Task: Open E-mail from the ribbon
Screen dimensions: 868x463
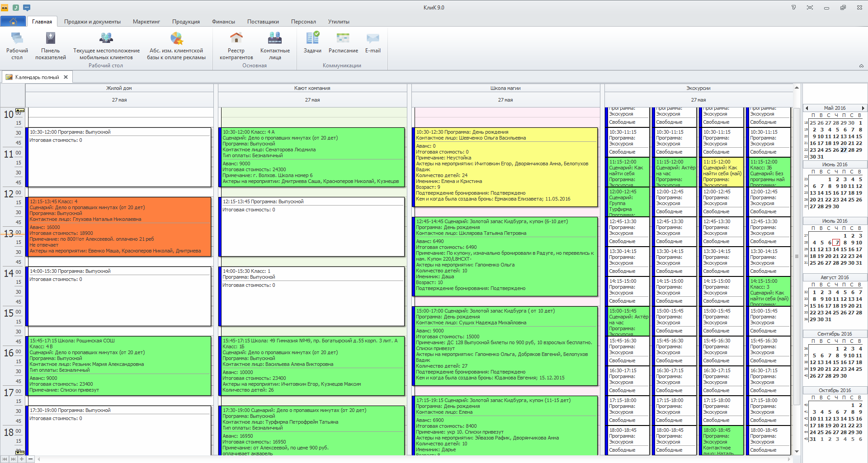Action: [373, 42]
